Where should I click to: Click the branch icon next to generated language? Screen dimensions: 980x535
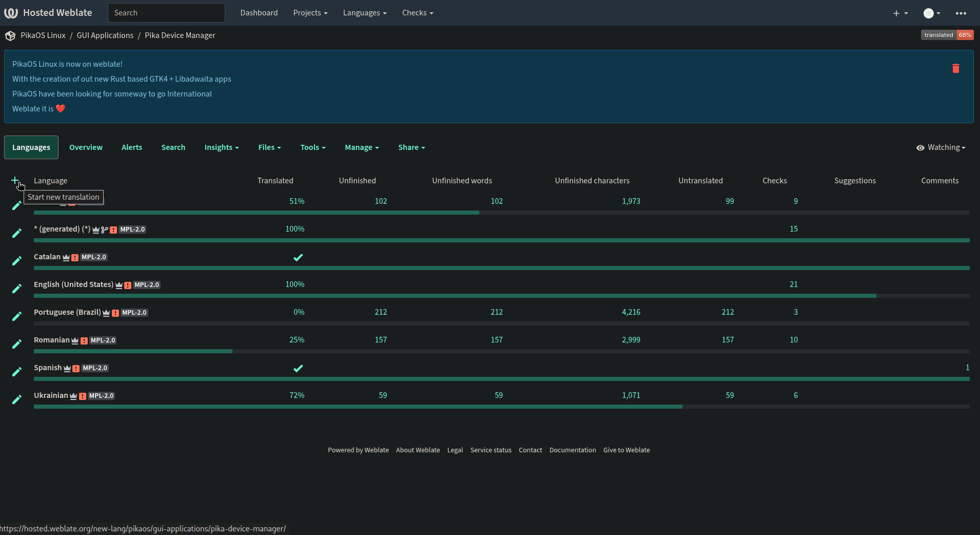point(105,230)
